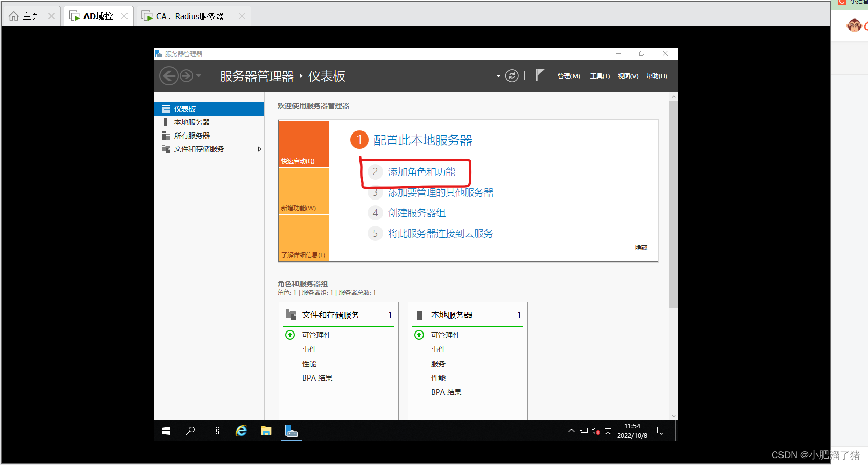This screenshot has height=465, width=868.
Task: Click 服务 in the 本地服务器 tile
Action: [438, 364]
